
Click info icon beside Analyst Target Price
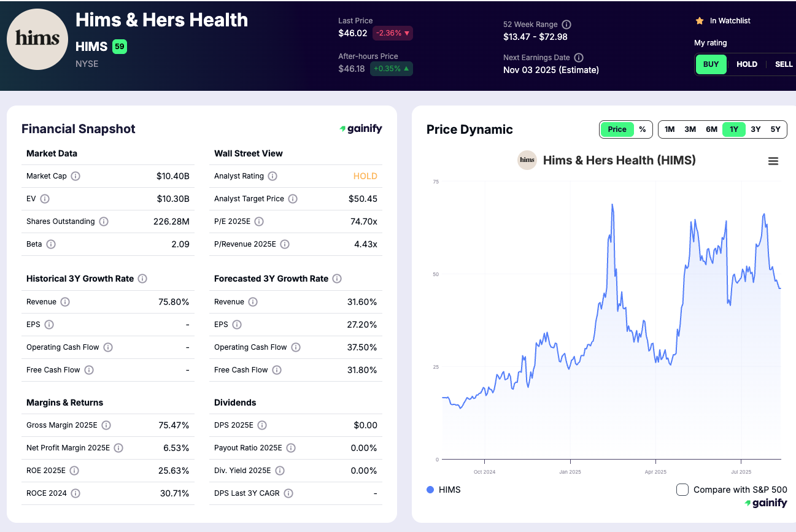pyautogui.click(x=293, y=199)
